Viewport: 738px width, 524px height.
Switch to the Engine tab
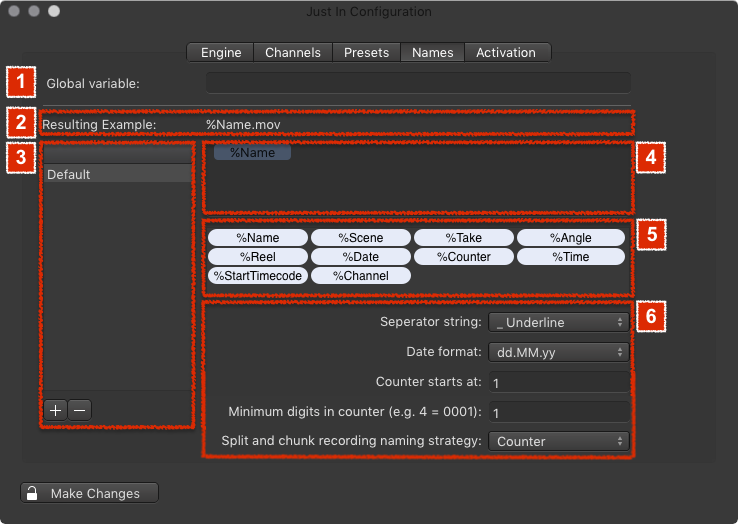tap(221, 52)
